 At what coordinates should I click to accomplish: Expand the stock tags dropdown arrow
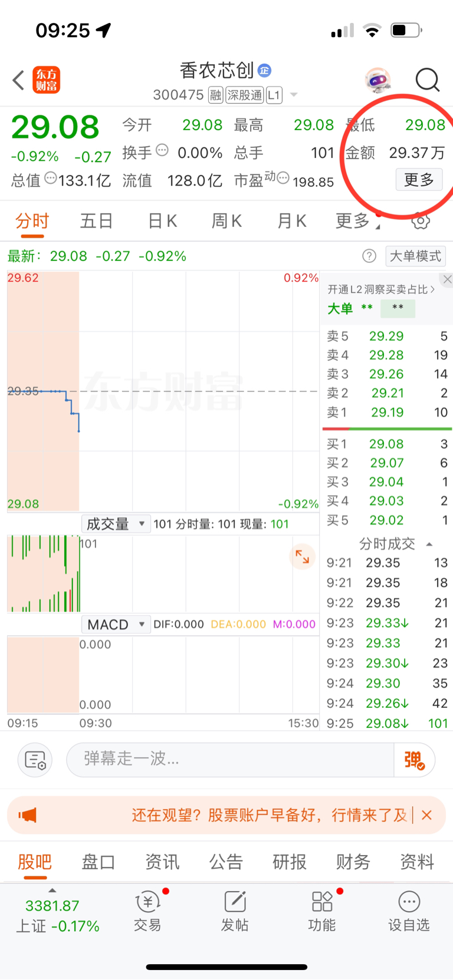pos(294,95)
